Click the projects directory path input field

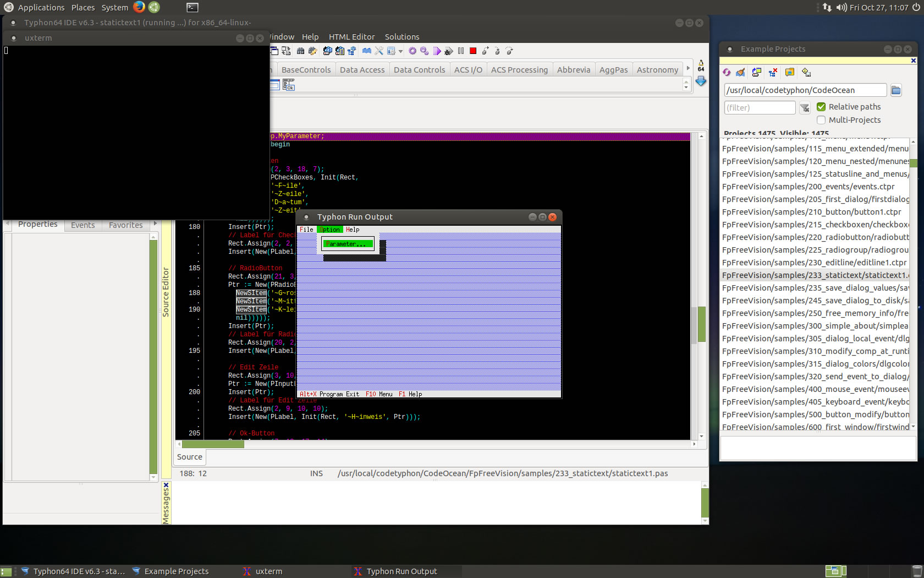click(x=805, y=90)
